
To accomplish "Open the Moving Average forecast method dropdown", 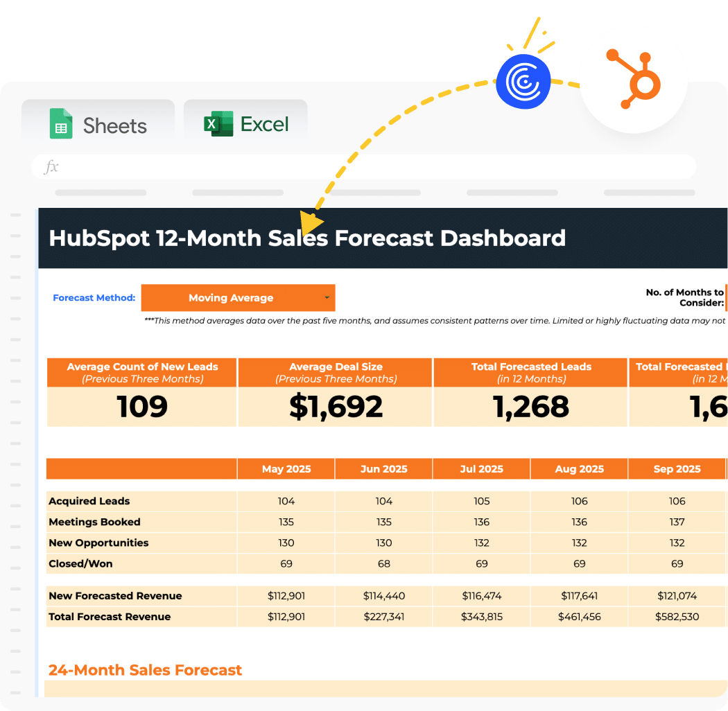I will click(x=239, y=298).
